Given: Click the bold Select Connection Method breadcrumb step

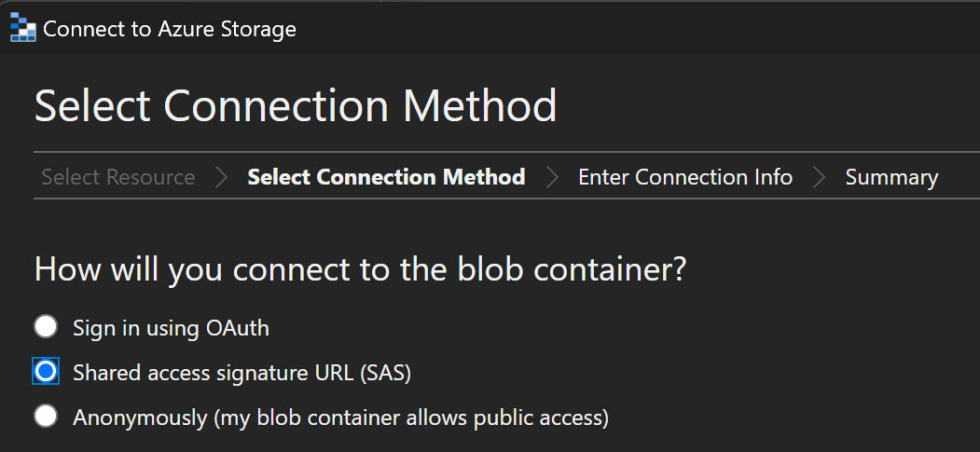Looking at the screenshot, I should [386, 177].
